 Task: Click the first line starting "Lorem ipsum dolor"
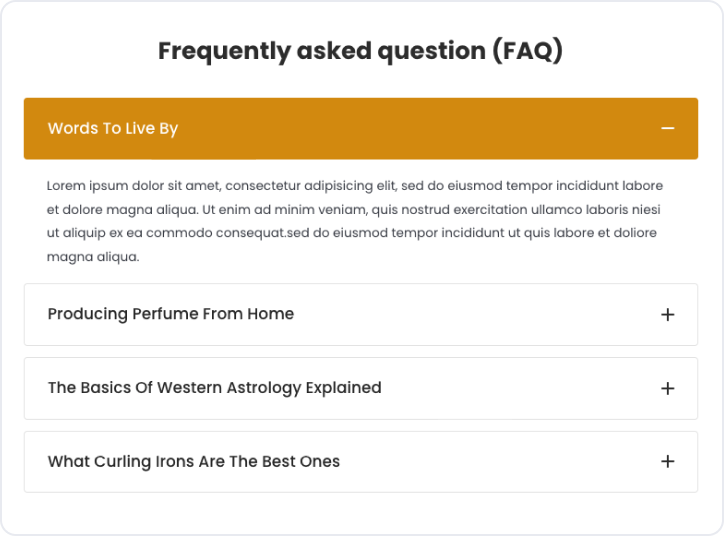(355, 186)
